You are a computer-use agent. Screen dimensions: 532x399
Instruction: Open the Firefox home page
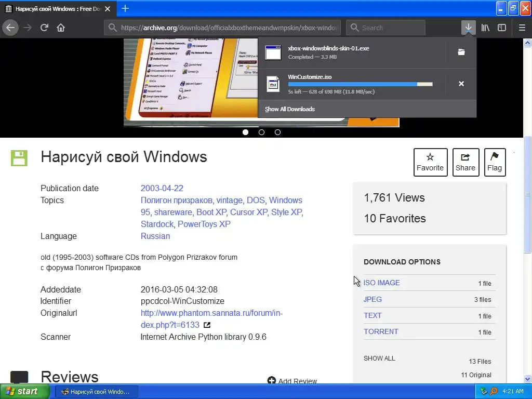[x=61, y=28]
